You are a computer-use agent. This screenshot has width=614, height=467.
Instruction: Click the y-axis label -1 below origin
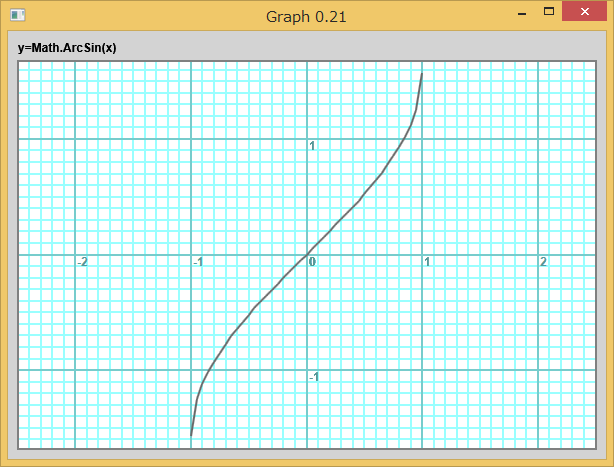[x=314, y=377]
